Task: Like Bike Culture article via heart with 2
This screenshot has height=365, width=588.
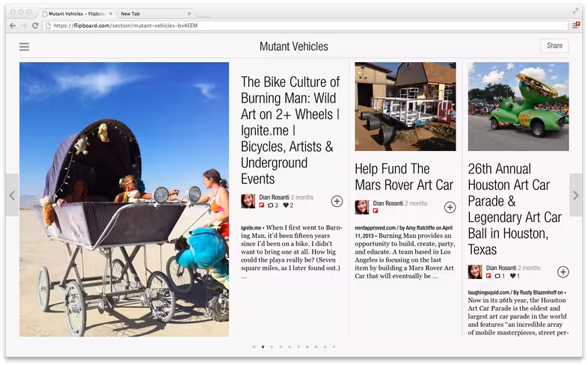Action: 288,206
